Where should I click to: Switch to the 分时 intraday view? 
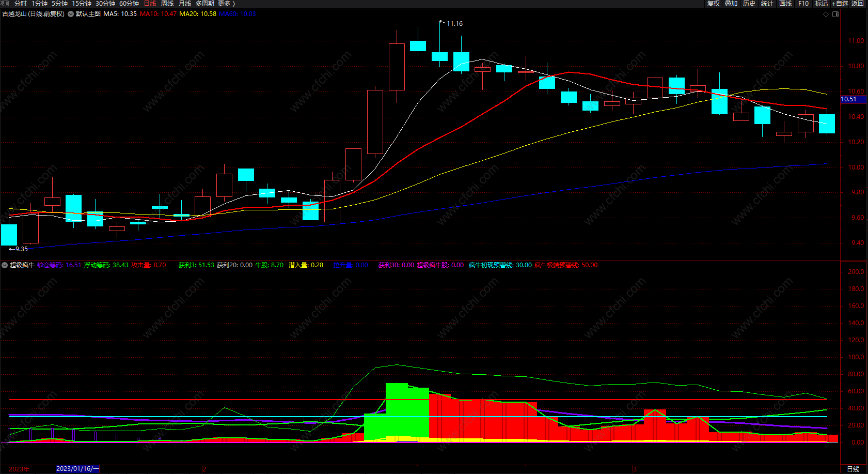pos(21,4)
